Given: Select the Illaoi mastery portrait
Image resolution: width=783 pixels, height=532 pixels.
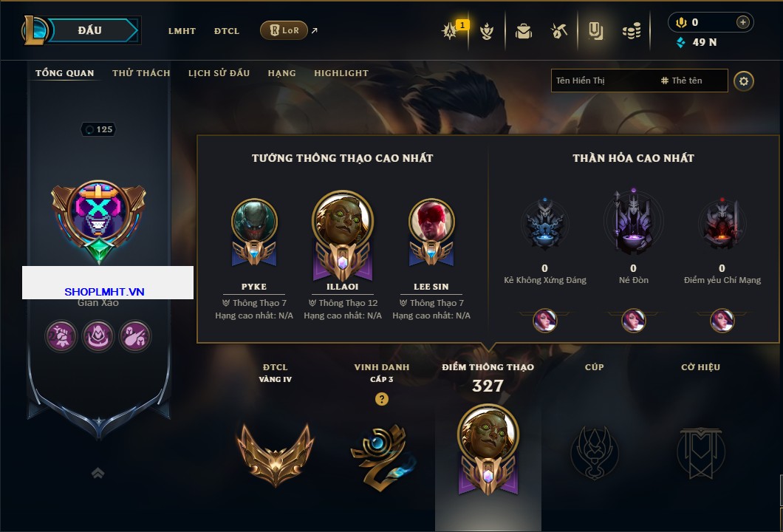Looking at the screenshot, I should point(343,221).
